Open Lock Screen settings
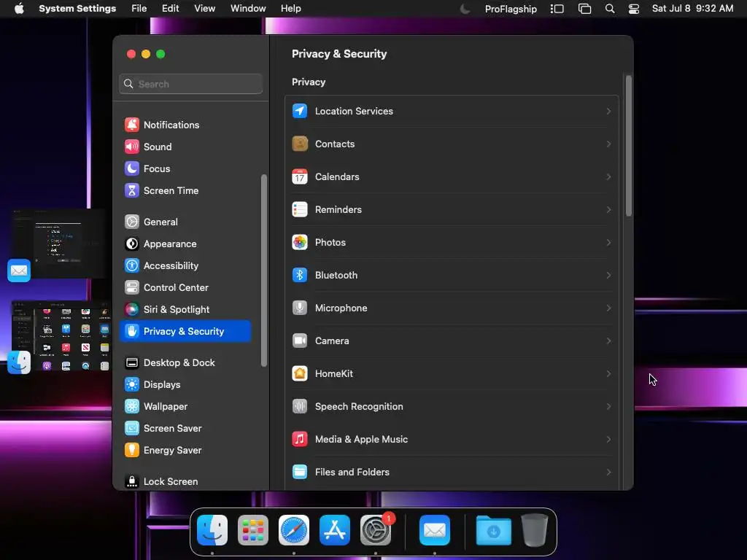This screenshot has width=747, height=560. click(x=185, y=481)
